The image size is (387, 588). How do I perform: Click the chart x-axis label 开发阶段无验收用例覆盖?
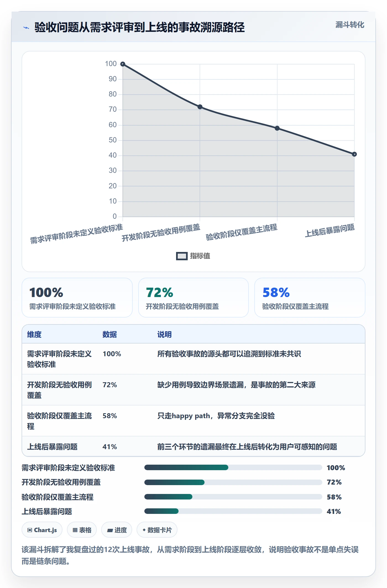[x=161, y=233]
